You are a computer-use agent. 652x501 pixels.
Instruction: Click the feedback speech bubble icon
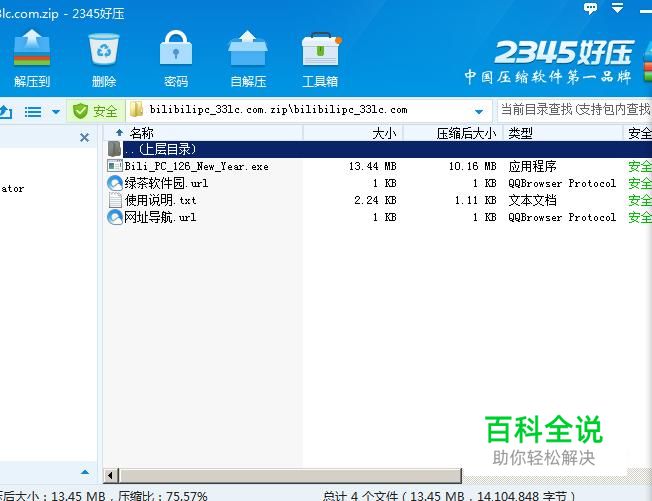pos(590,8)
